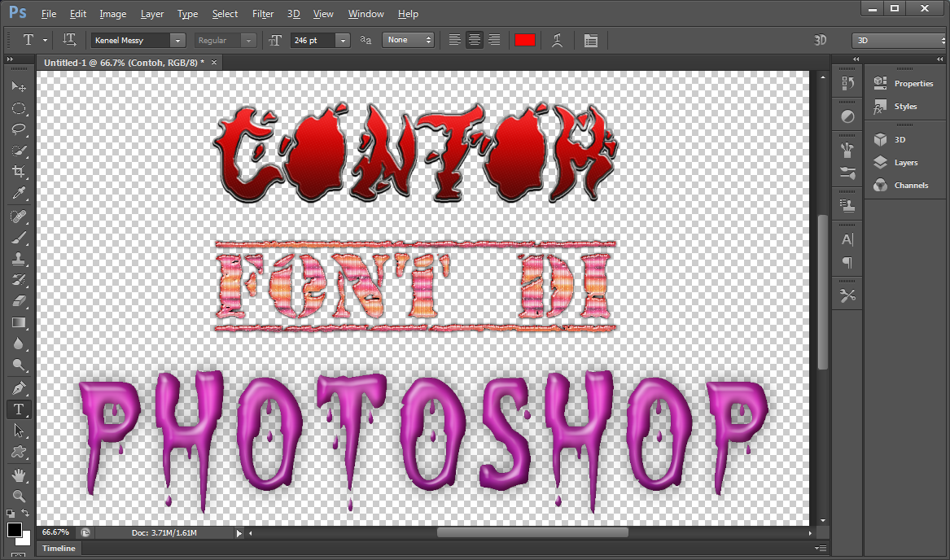
Task: Select the History Brush tool
Action: (x=19, y=280)
